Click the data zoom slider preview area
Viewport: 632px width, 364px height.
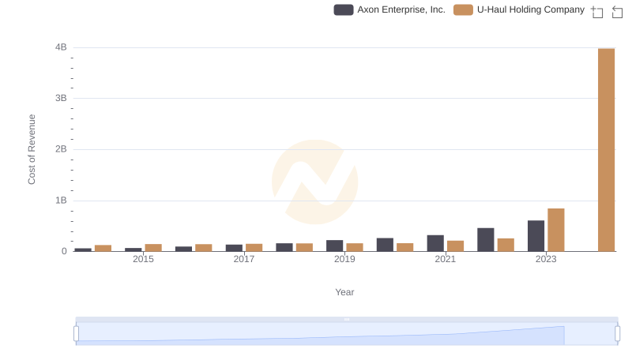coord(347,333)
